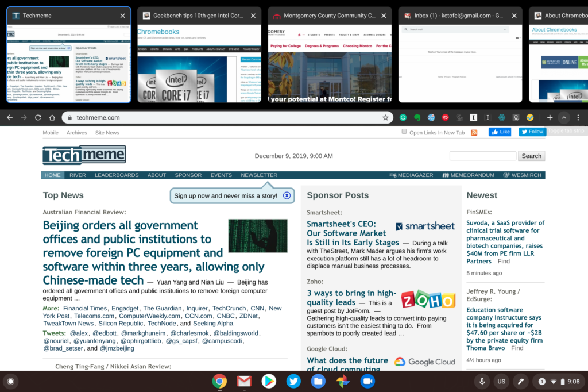Click the dark-background letter I extension
The image size is (588, 392).
(x=488, y=117)
